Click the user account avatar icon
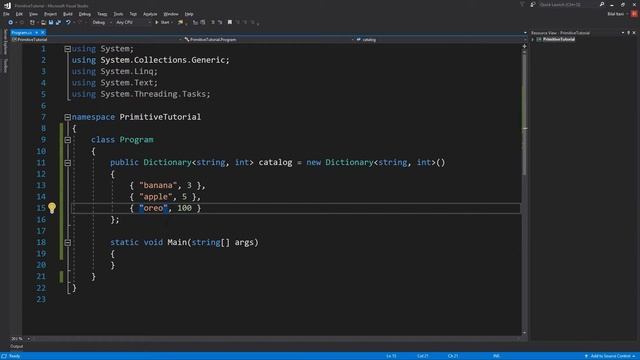 (634, 13)
